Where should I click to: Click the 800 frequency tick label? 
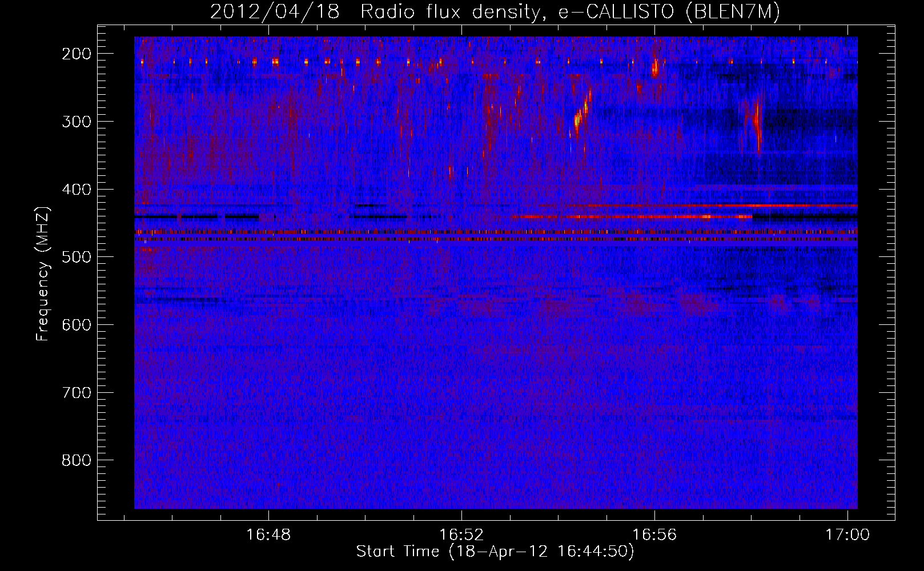76,460
